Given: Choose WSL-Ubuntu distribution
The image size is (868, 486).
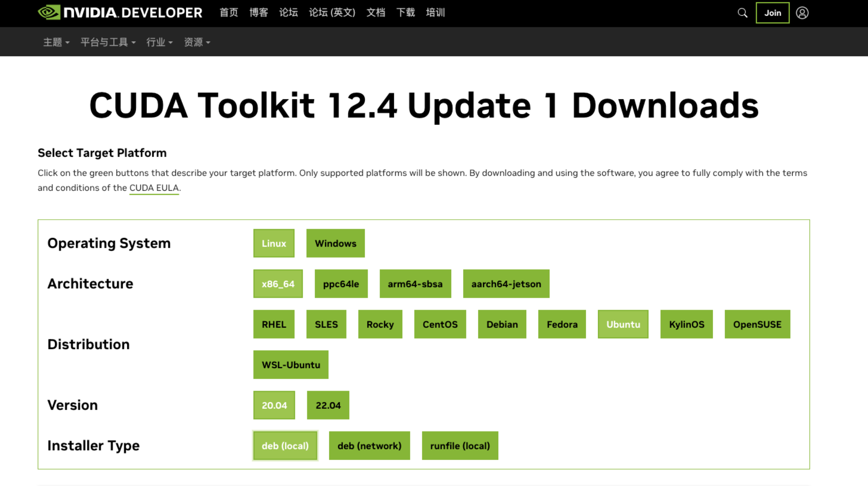Looking at the screenshot, I should [x=291, y=365].
